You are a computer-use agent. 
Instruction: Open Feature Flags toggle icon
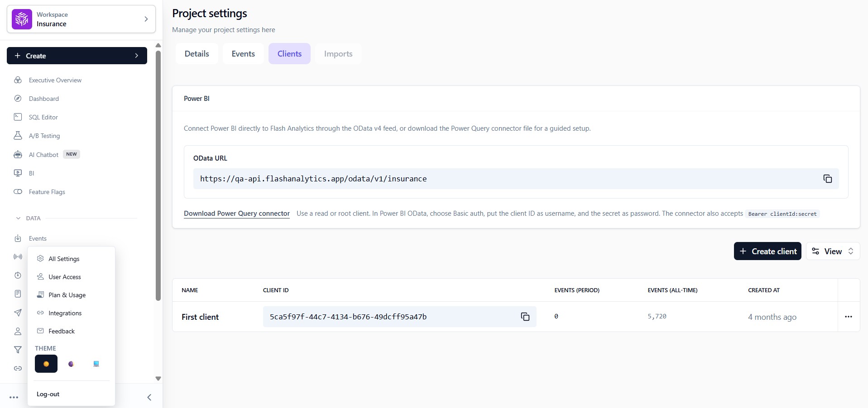(18, 192)
